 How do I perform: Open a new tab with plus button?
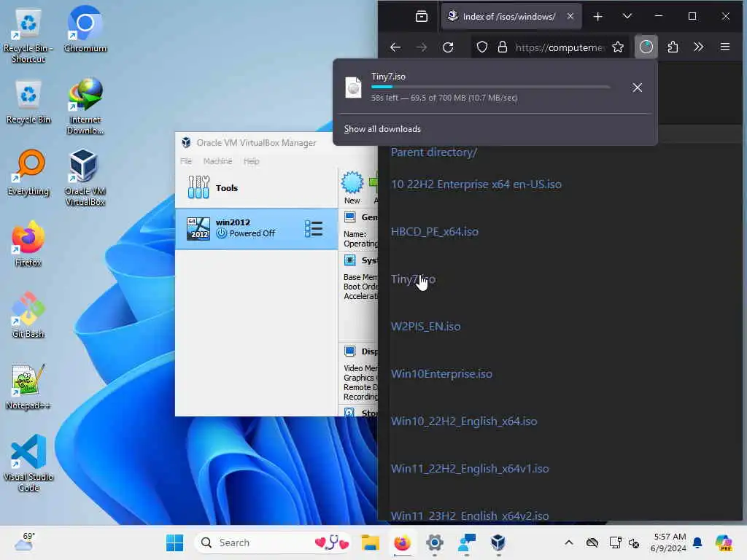597,17
